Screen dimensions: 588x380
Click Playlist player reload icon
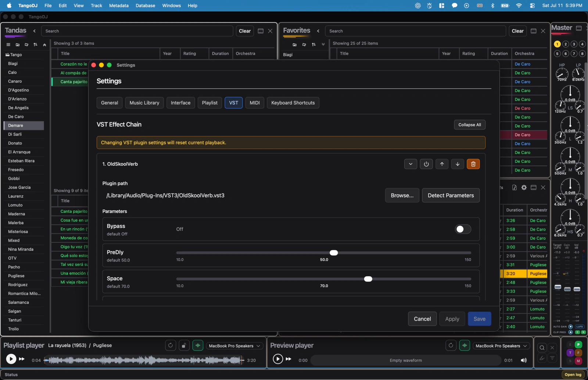170,345
